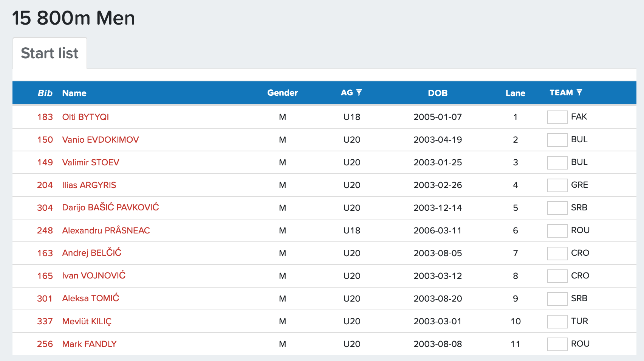The width and height of the screenshot is (644, 361).
Task: Click the DOB column header
Action: (x=438, y=93)
